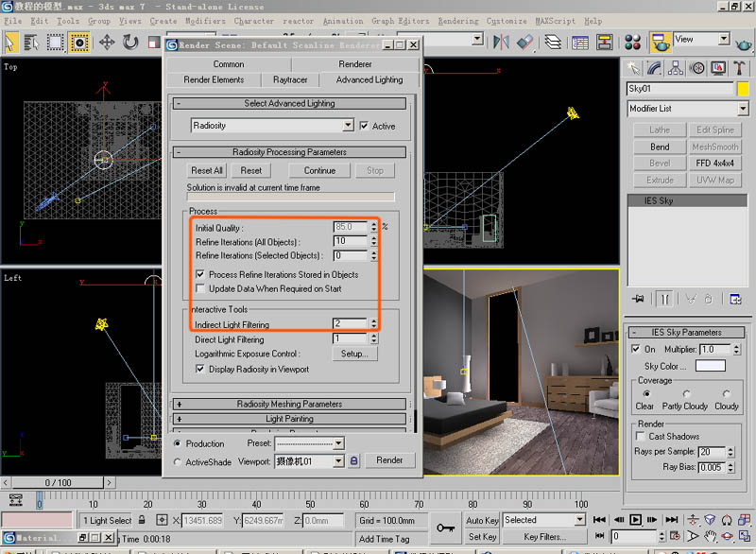Click the yellow object color swatch
The height and width of the screenshot is (554, 756).
click(x=743, y=88)
